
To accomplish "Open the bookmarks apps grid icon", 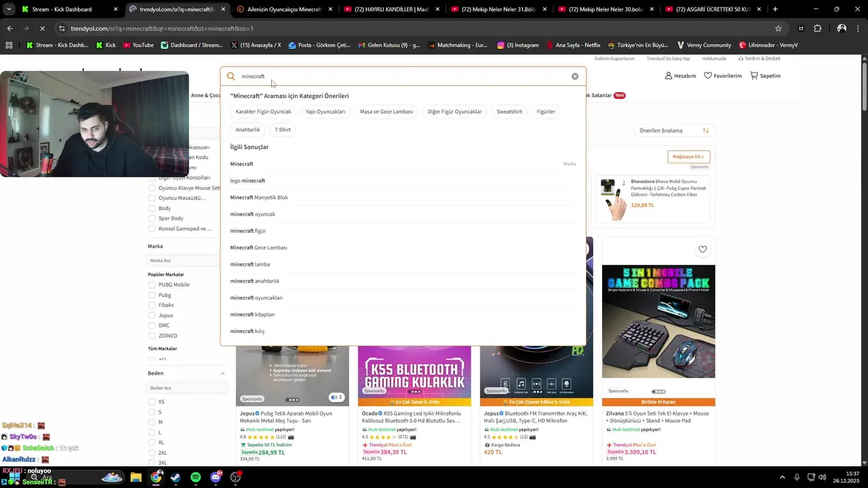I will pyautogui.click(x=9, y=45).
